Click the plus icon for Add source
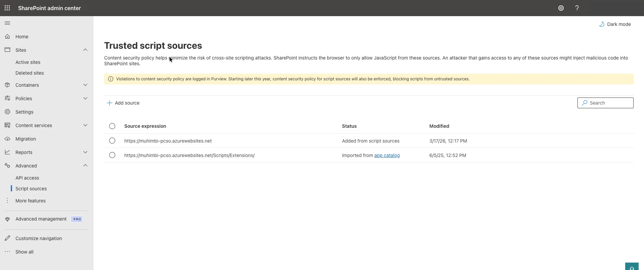The image size is (644, 270). click(109, 103)
